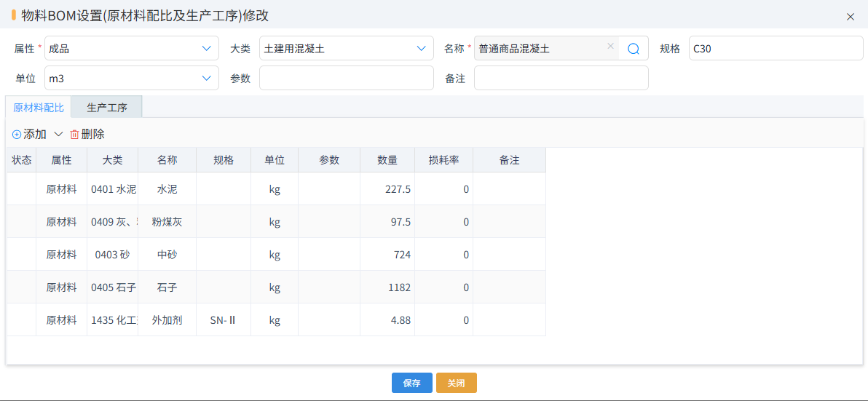
Task: Click the 删除 trash button
Action: 87,134
